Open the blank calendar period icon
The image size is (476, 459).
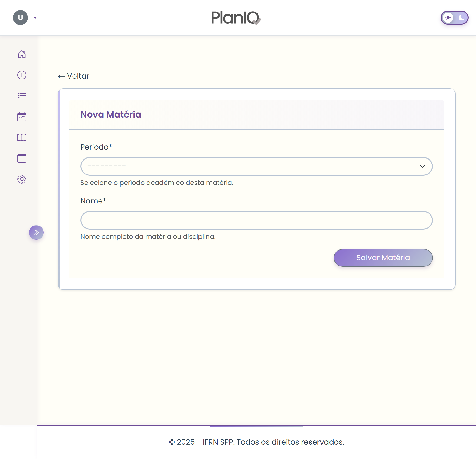tap(22, 158)
